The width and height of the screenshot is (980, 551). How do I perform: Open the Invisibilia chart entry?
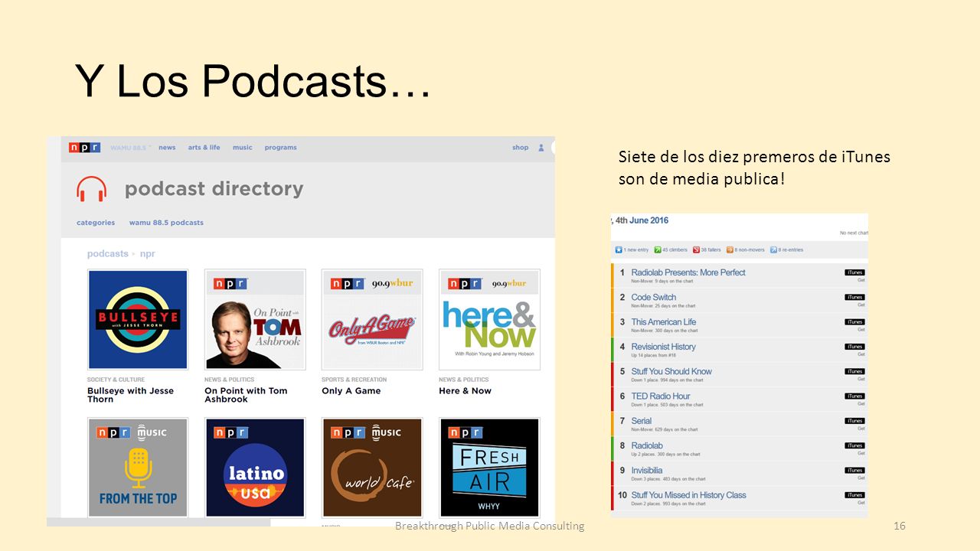pos(647,471)
